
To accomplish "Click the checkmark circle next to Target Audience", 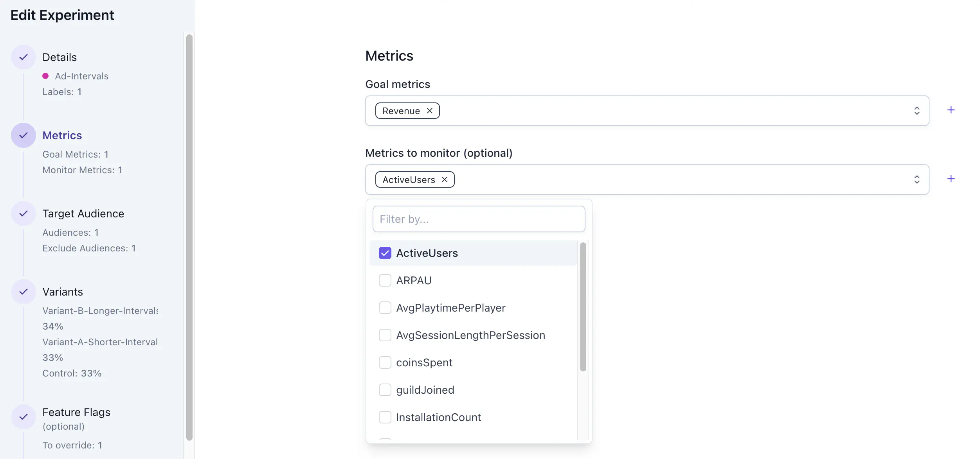I will 23,213.
